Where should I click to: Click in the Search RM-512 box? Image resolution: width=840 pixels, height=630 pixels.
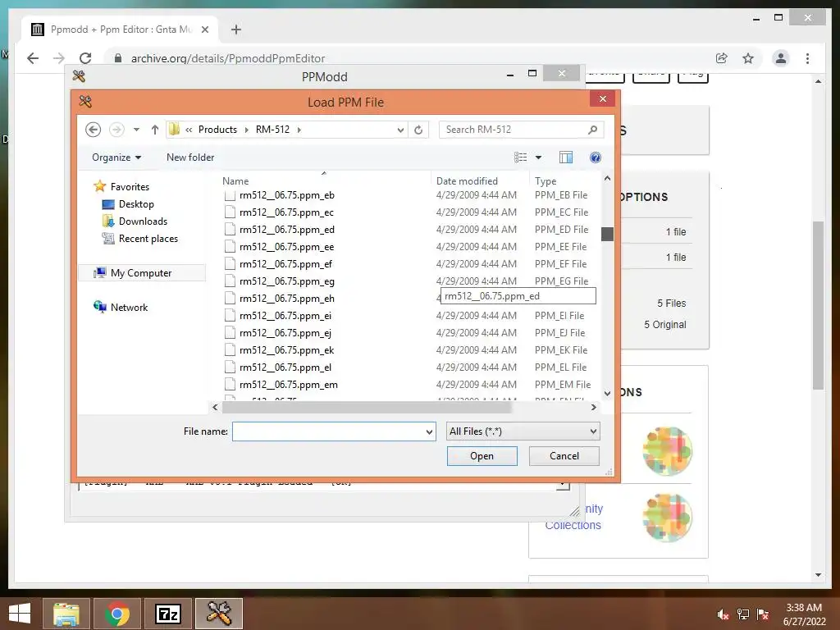(514, 130)
